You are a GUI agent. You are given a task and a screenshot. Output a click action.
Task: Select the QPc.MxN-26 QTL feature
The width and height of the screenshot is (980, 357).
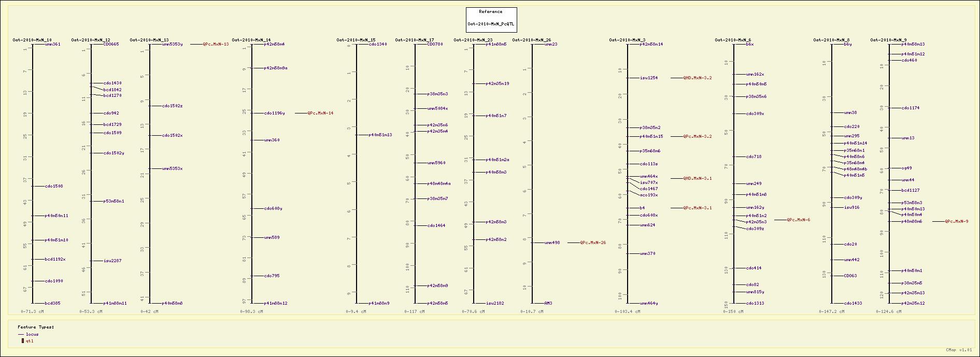[592, 242]
